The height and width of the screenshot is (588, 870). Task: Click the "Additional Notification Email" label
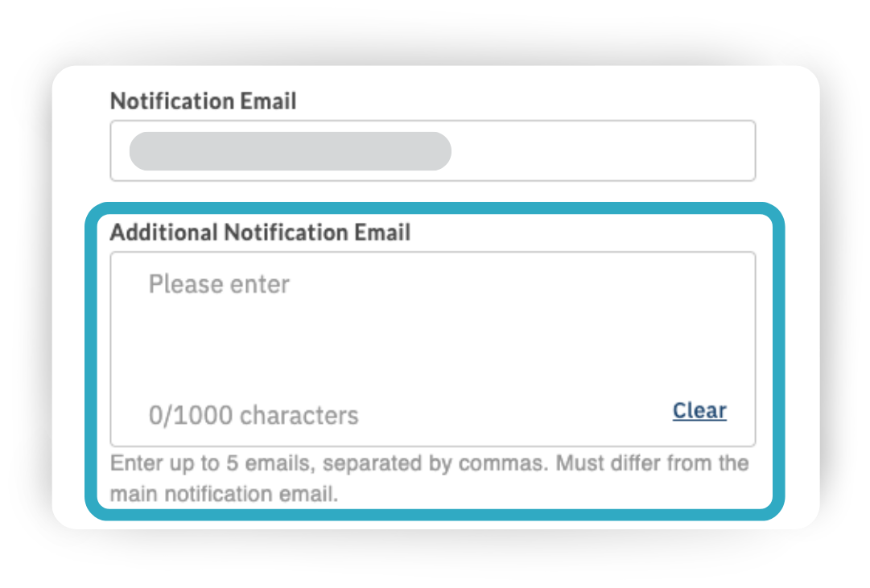pos(260,232)
